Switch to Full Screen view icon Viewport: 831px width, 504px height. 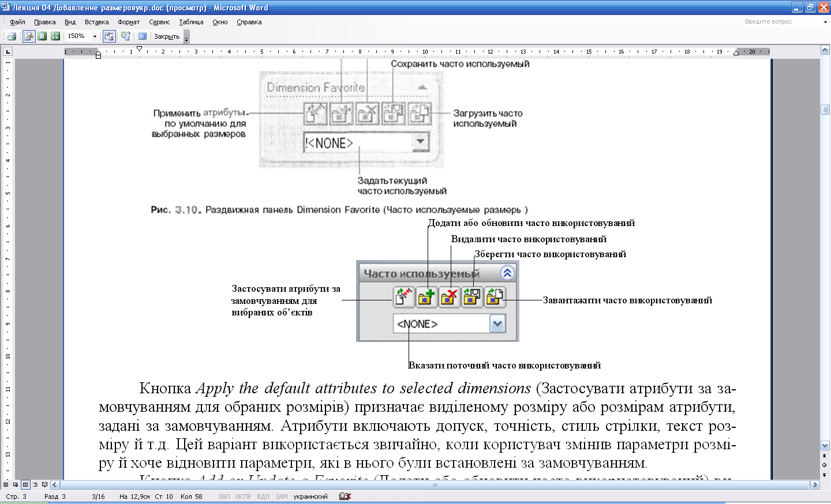142,36
